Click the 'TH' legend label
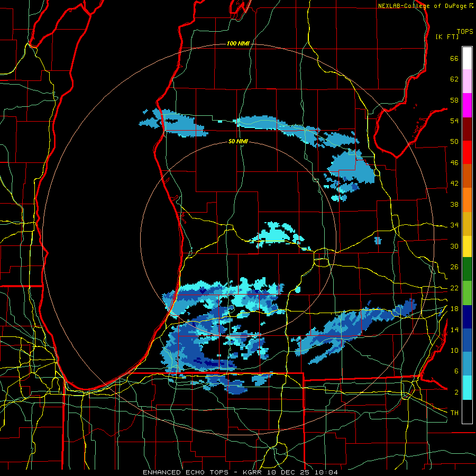This screenshot has width=476, height=476. [x=454, y=413]
